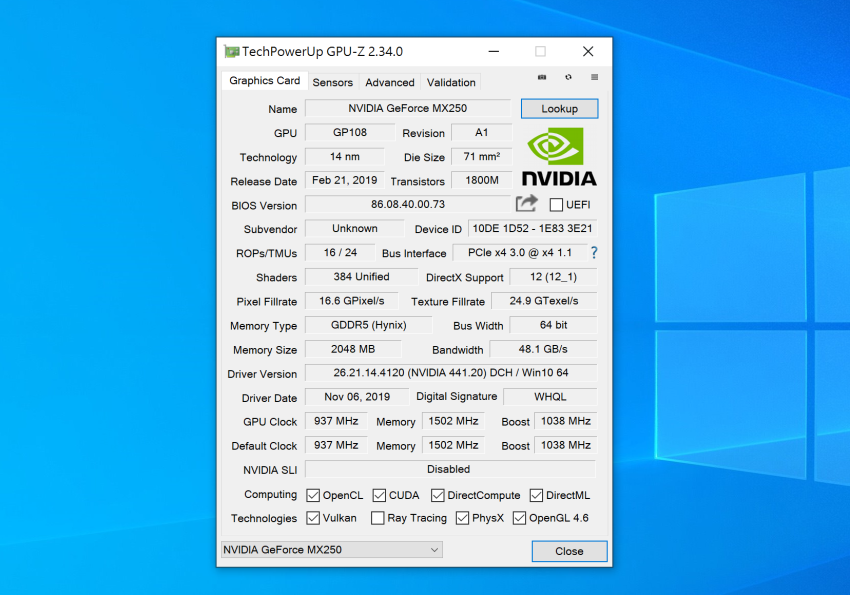850x595 pixels.
Task: Click the Release Date Feb 21, 2019
Action: pos(345,180)
